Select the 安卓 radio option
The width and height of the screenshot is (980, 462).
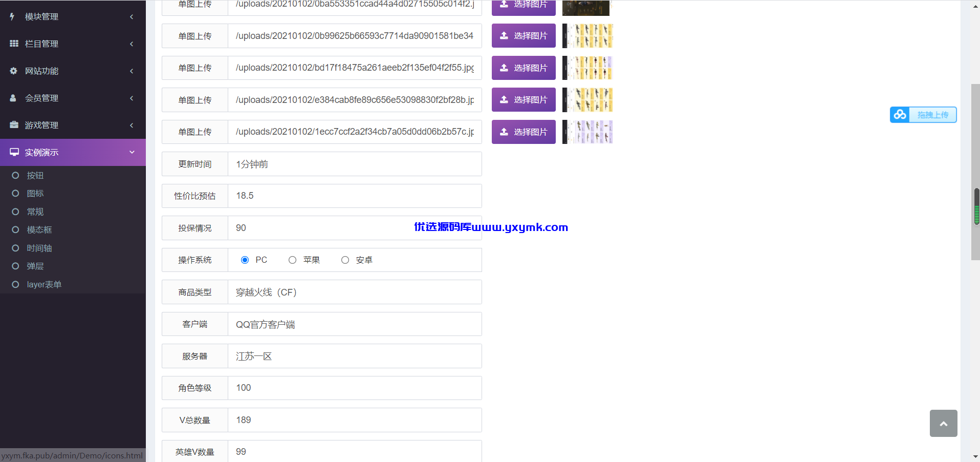click(x=345, y=260)
